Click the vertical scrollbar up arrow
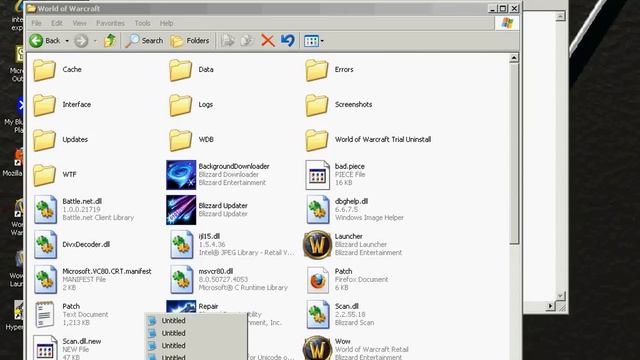 tap(514, 58)
